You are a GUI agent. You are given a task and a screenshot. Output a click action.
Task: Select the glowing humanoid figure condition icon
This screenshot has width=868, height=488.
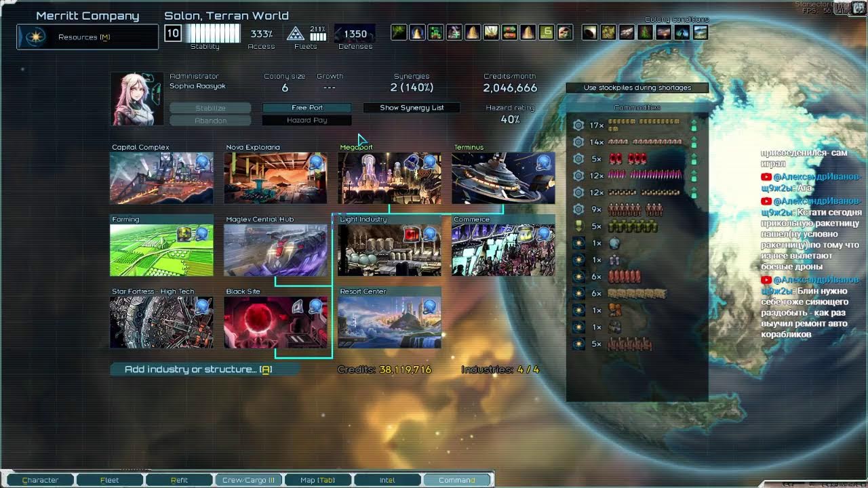click(682, 32)
